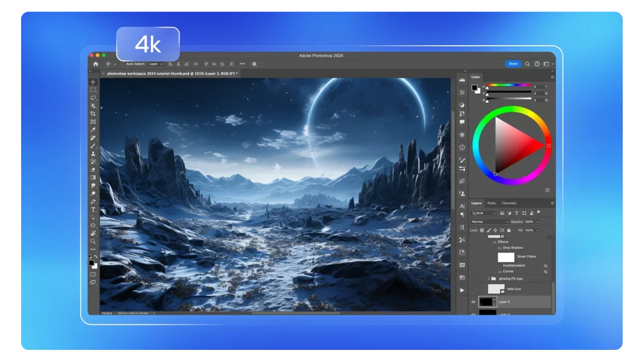Toggle visibility of the Curves smart filter
This screenshot has width=644, height=362.
tap(500, 271)
